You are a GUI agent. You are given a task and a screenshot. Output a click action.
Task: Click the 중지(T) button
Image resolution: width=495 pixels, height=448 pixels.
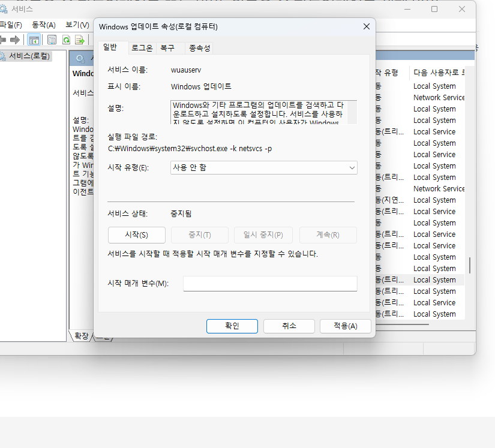[x=200, y=234]
